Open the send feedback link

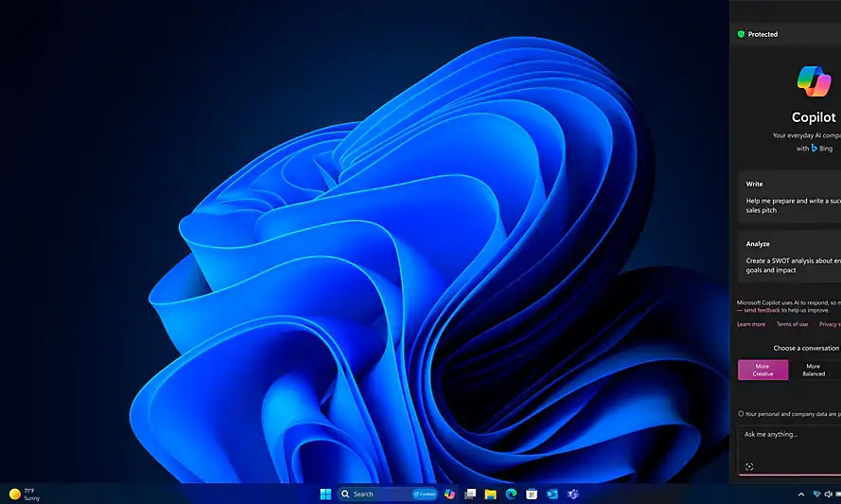pos(762,310)
